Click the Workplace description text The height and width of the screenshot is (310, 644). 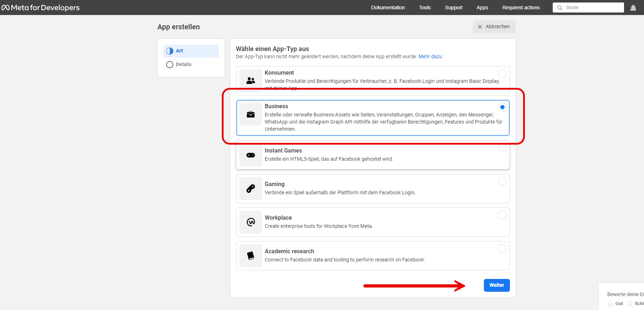click(x=319, y=226)
